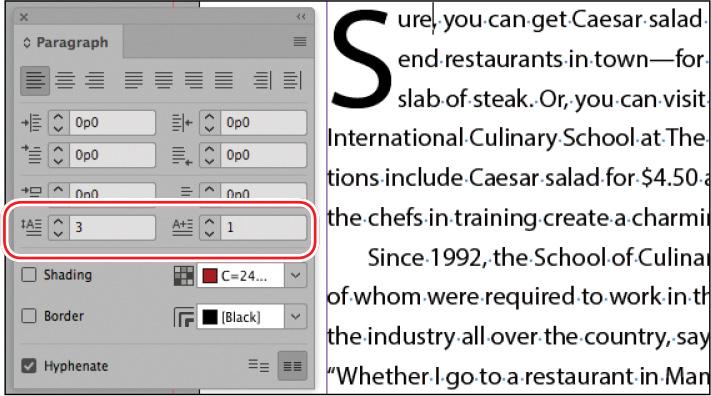Click the word 'Whether' in the last line
Image resolution: width=711 pixels, height=396 pixels.
tap(381, 376)
